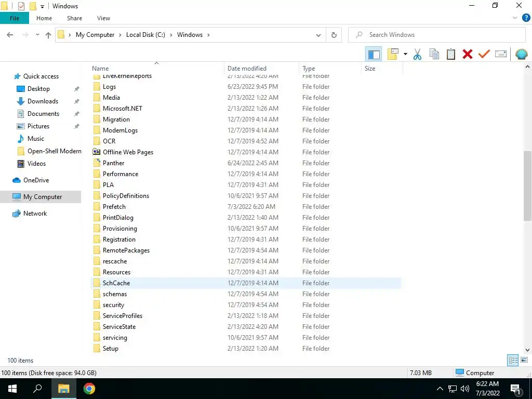Go up one folder level
Viewport: 532px width, 399px height.
pos(48,35)
